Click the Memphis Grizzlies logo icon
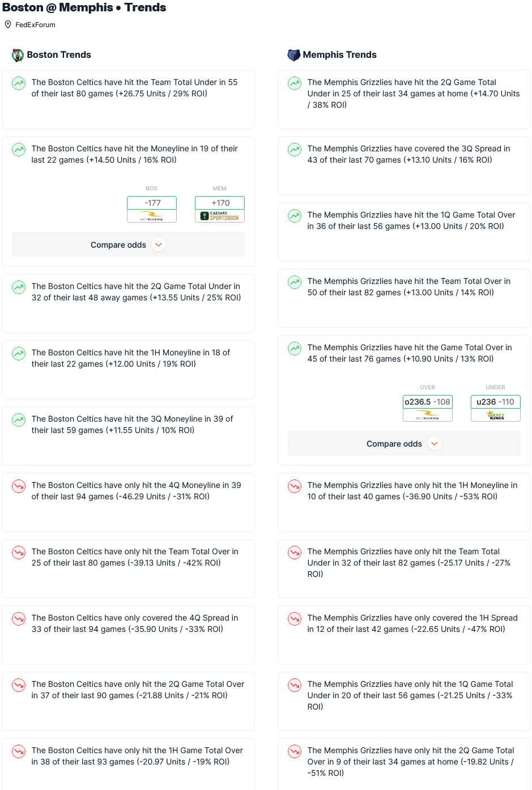The height and width of the screenshot is (790, 532). click(x=293, y=55)
